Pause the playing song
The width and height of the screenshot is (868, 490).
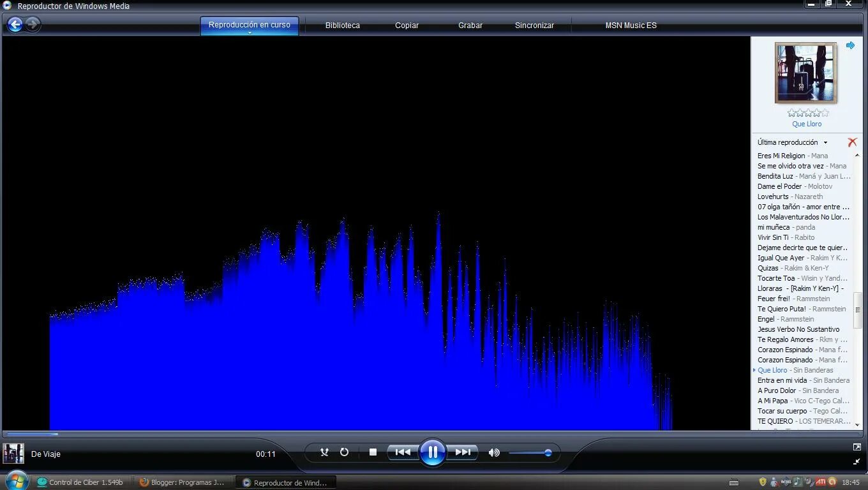point(433,452)
